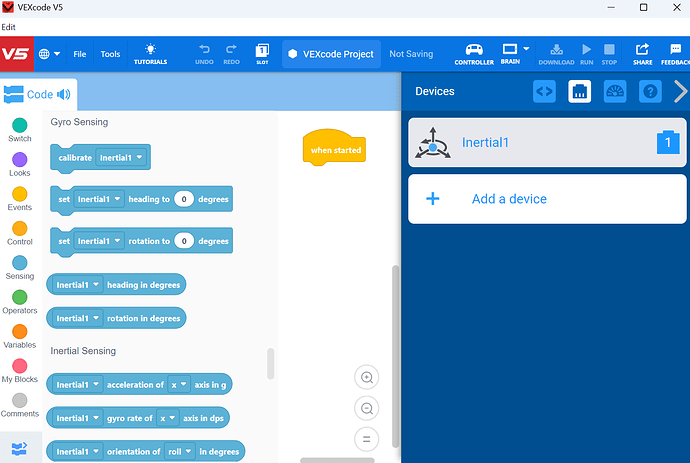690x463 pixels.
Task: Select the Devices port icon
Action: (x=580, y=92)
